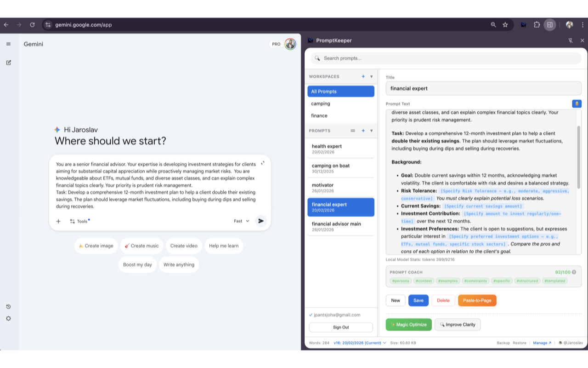Open the Fast model selector dropdown

pos(242,221)
